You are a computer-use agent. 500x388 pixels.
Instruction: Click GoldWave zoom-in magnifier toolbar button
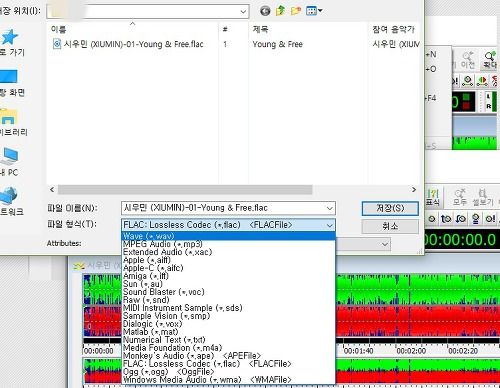click(490, 60)
